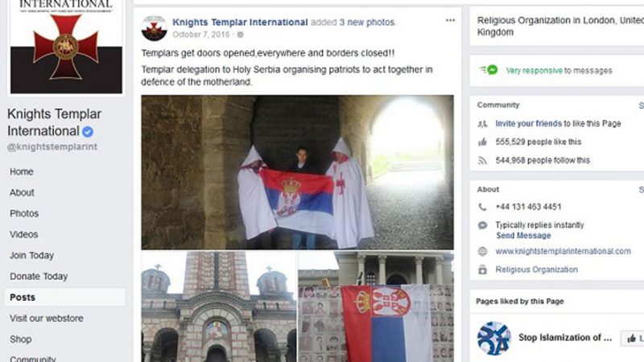This screenshot has width=644, height=362.
Task: Click the thumbs-up likes count icon
Action: [x=482, y=142]
